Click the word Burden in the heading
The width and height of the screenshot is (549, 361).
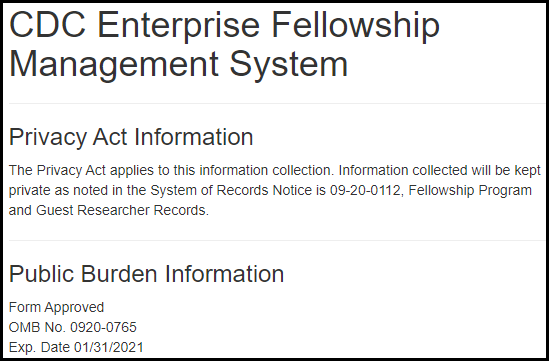119,273
